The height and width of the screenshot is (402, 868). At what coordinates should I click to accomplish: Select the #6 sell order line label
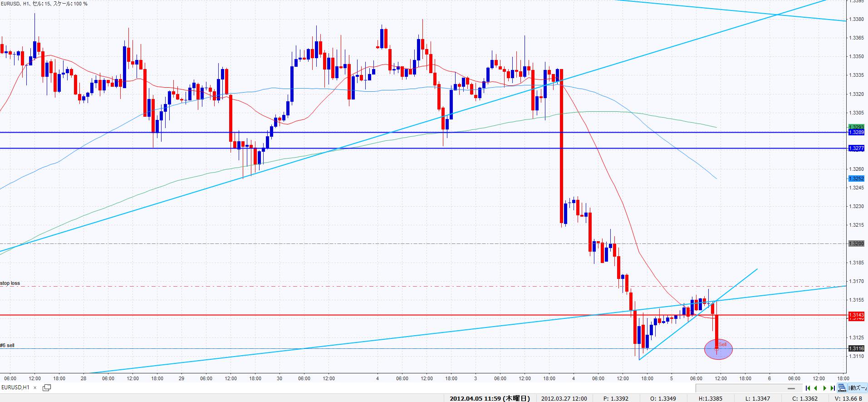tap(7, 345)
